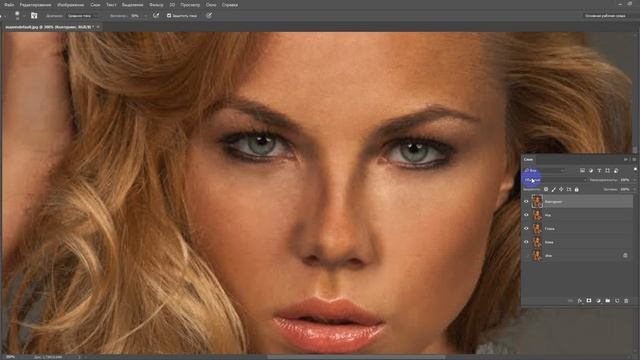Lock all padlock icon in Layers panel

pyautogui.click(x=577, y=189)
